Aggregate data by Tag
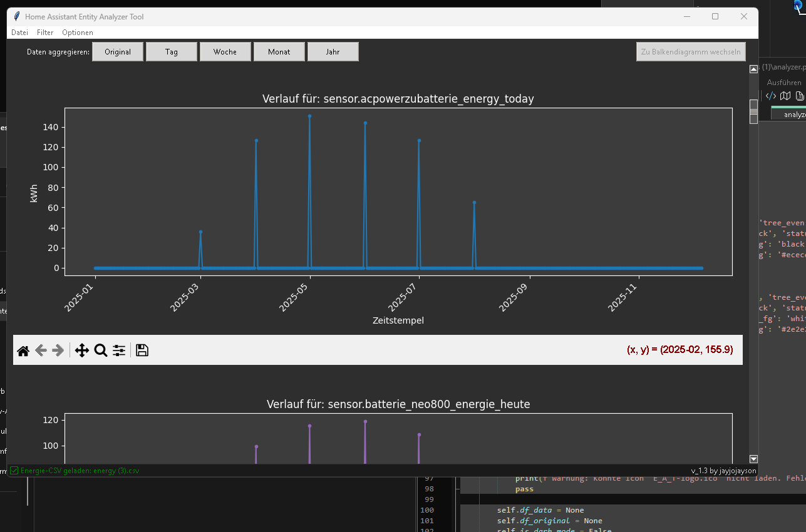806x532 pixels. [x=172, y=52]
